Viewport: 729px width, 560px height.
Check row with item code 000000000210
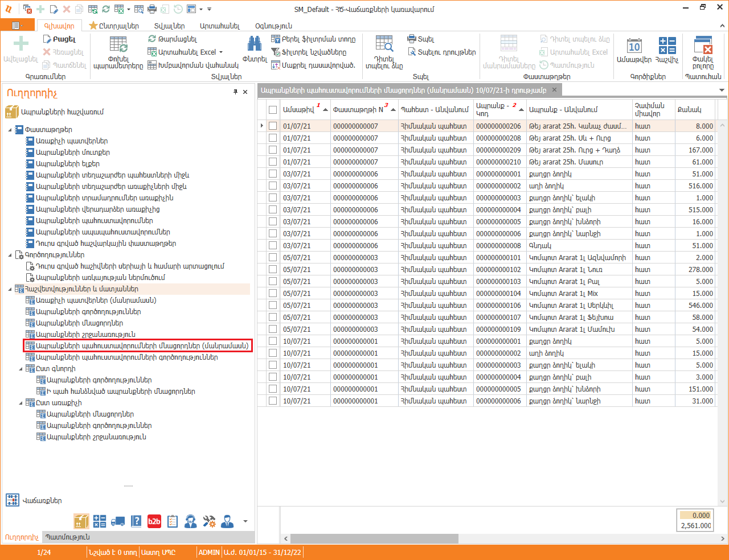(273, 162)
